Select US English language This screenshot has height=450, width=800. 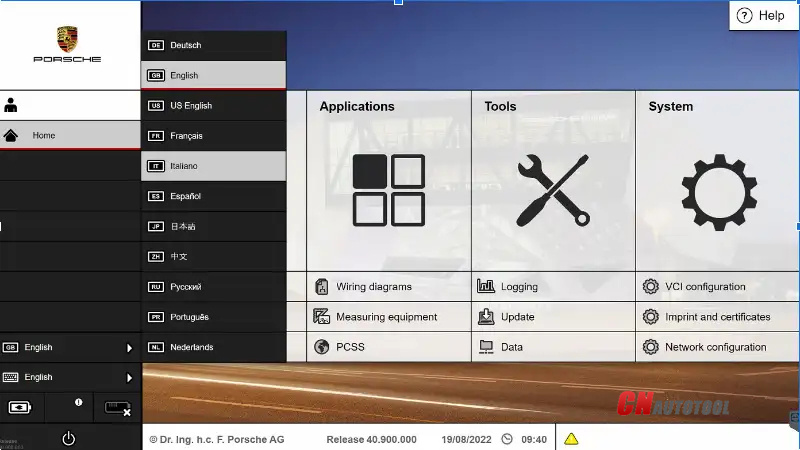213,106
